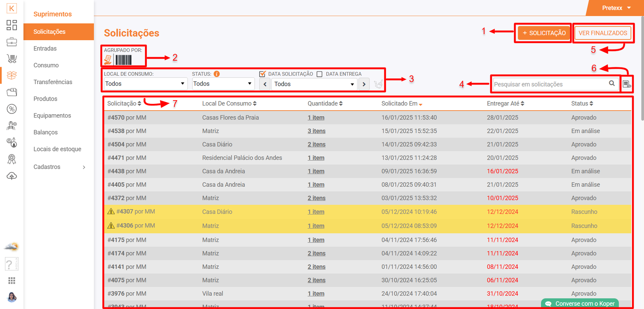The height and width of the screenshot is (309, 644).
Task: Enable the Data Entrega checkbox
Action: click(x=320, y=74)
